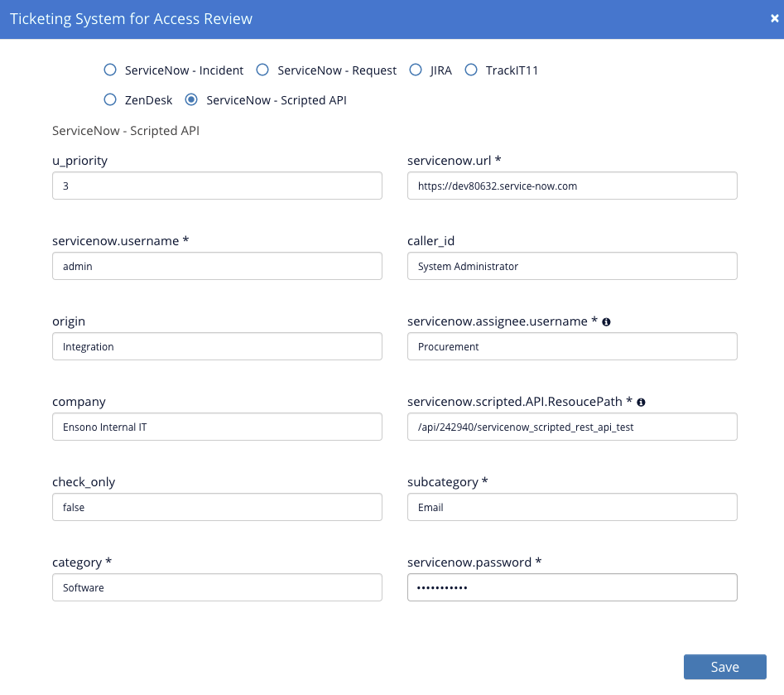Edit the subcategory field showing Email
This screenshot has width=784, height=695.
(572, 507)
